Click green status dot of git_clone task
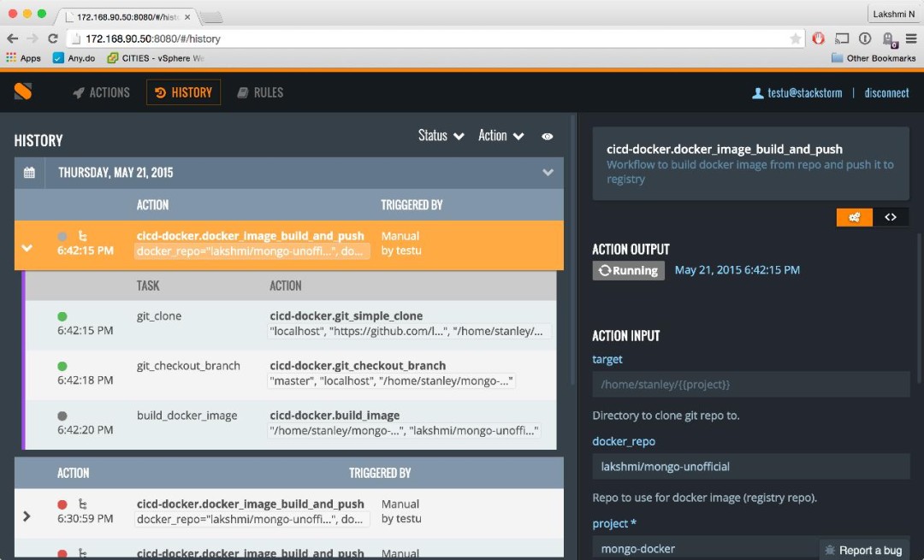The height and width of the screenshot is (560, 924). click(62, 316)
